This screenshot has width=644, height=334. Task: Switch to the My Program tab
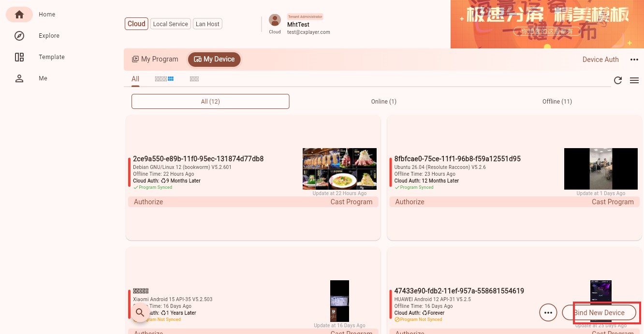point(155,59)
